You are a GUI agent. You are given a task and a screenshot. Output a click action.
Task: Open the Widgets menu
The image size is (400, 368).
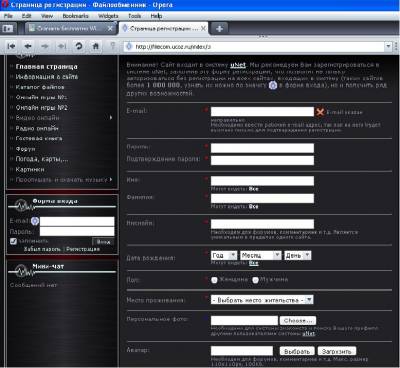click(108, 16)
